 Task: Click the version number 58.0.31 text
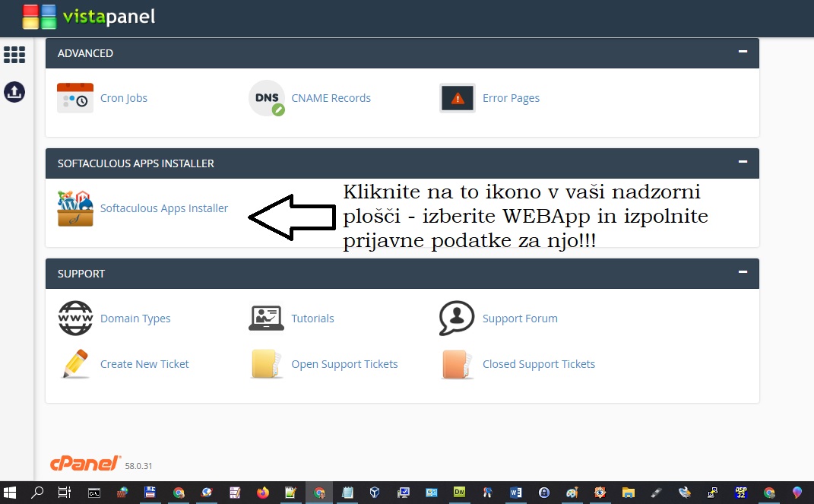138,466
